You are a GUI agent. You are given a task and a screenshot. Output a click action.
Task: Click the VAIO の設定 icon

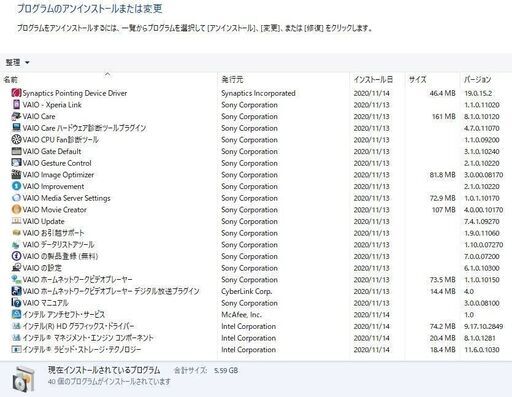pyautogui.click(x=16, y=268)
